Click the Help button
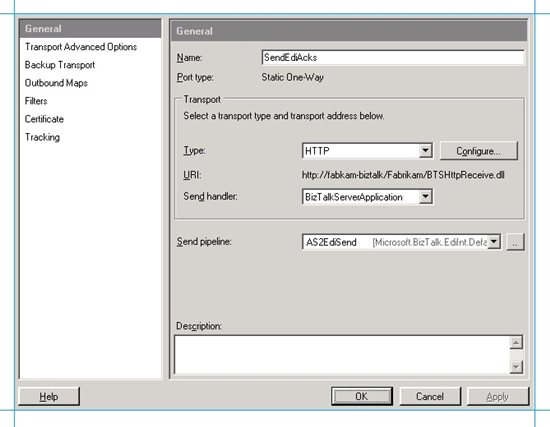The image size is (550, 427). click(49, 396)
